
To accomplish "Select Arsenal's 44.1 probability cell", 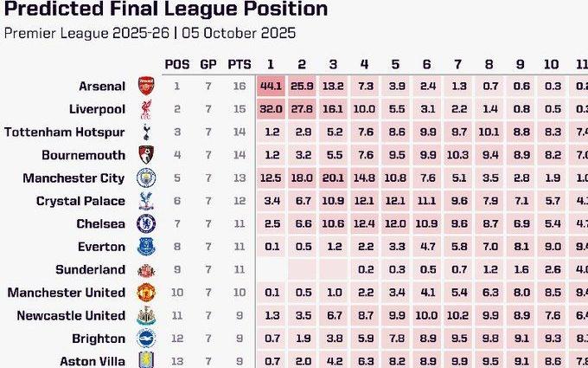I will 271,86.
